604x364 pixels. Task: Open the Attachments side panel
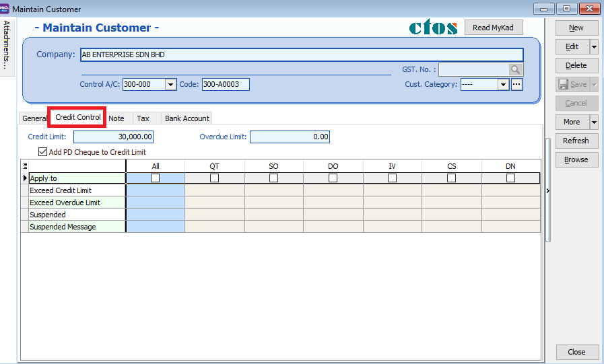click(7, 45)
